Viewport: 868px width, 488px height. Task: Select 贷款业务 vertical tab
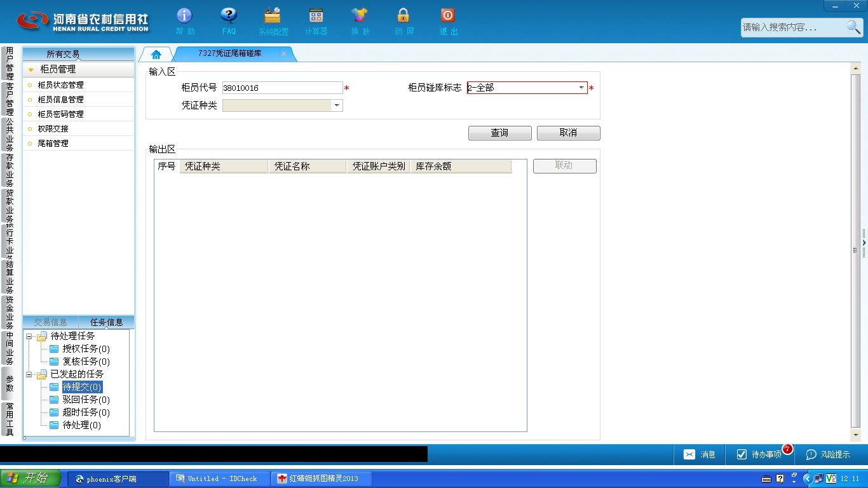tap(10, 206)
